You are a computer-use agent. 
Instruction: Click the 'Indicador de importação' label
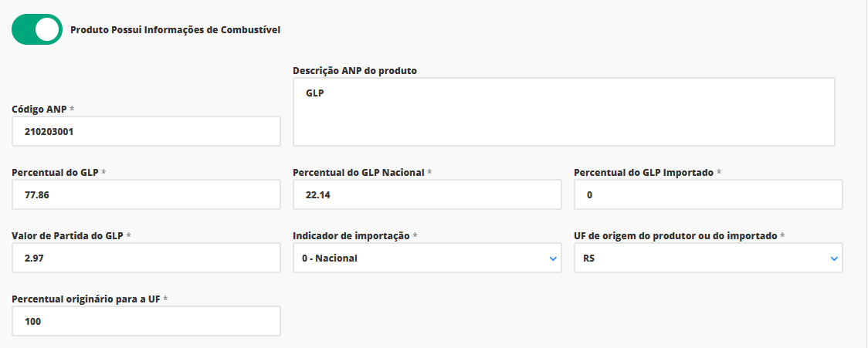tap(351, 235)
